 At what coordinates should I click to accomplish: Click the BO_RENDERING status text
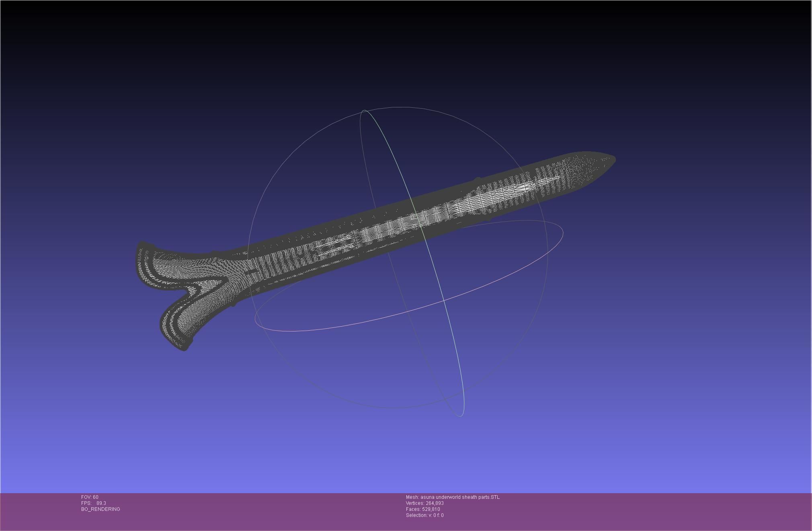(x=100, y=509)
